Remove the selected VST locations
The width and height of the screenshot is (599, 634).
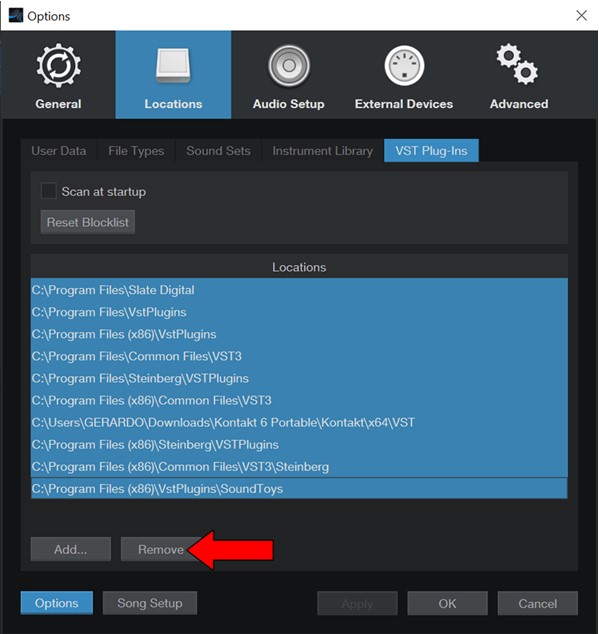[x=161, y=549]
